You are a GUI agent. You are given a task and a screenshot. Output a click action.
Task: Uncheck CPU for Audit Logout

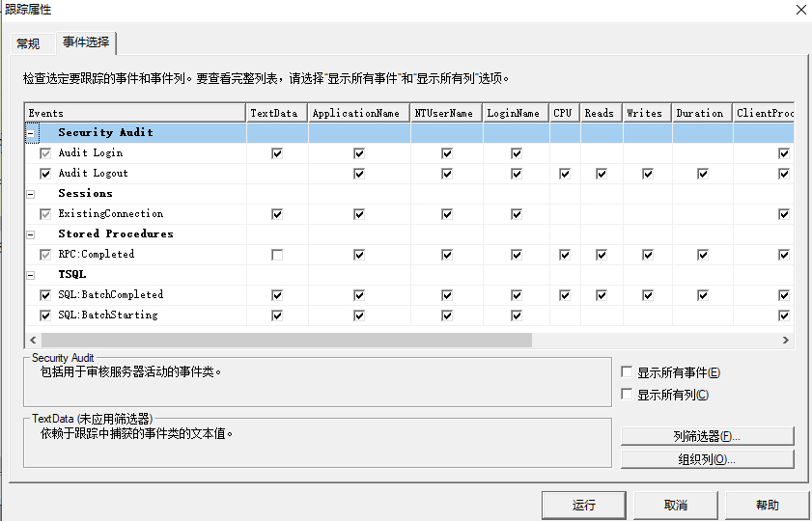coord(565,174)
